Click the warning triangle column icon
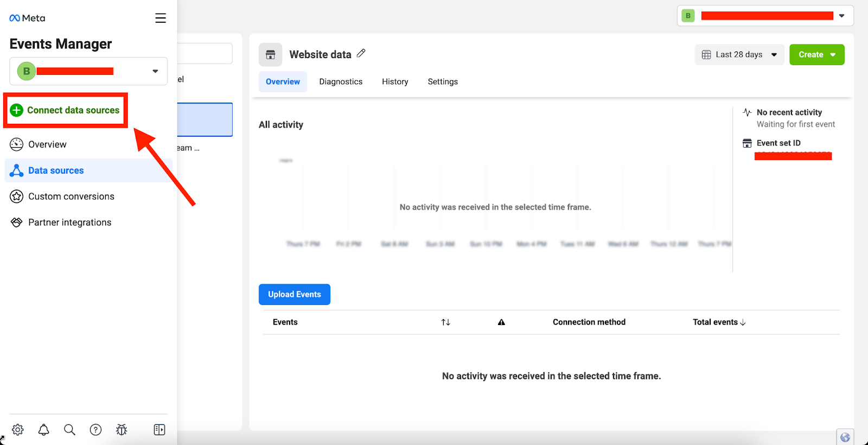The height and width of the screenshot is (445, 868). 502,322
